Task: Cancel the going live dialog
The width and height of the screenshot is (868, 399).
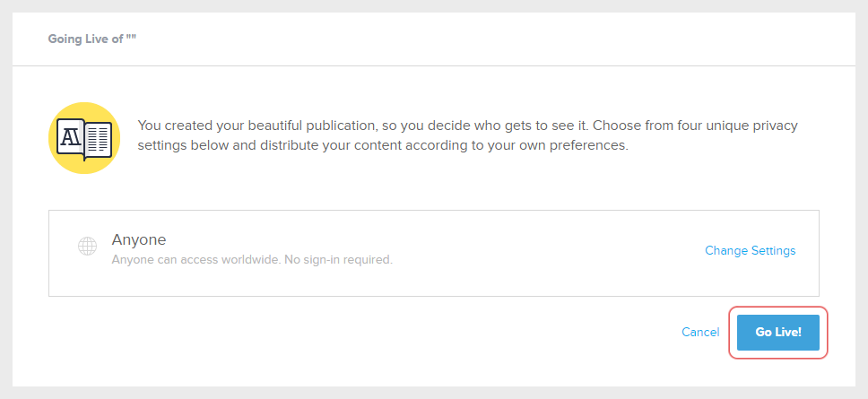Action: pos(700,332)
